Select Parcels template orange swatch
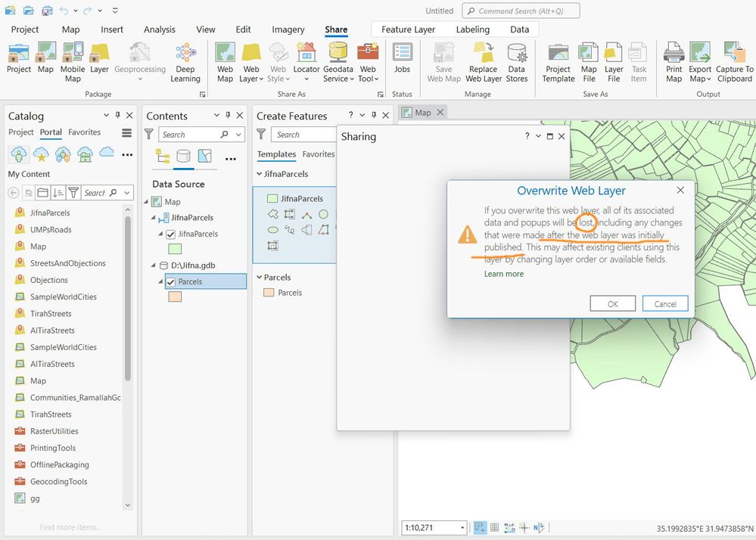Screen dimensions: 756x540 click(x=269, y=293)
